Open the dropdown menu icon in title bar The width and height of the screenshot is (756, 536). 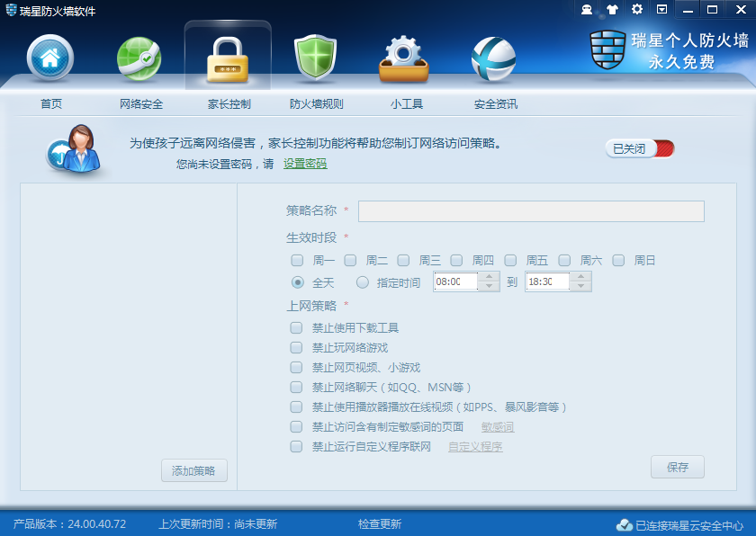click(662, 9)
